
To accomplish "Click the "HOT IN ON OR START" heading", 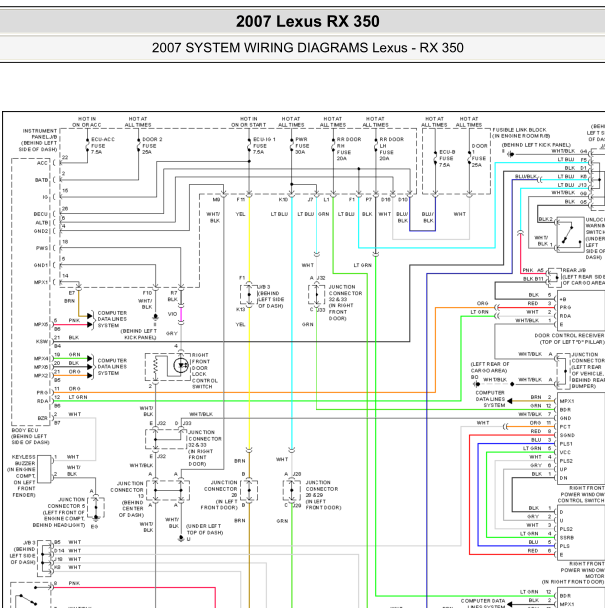I will (x=249, y=122).
